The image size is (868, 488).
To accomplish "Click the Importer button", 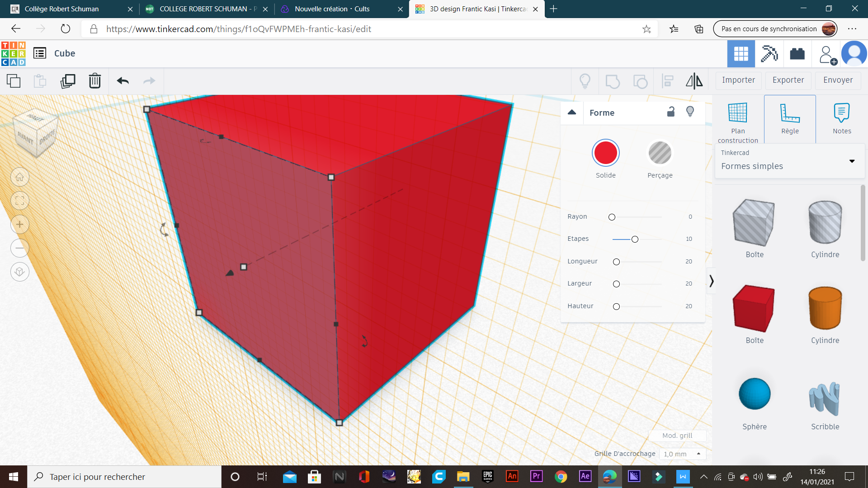I will pyautogui.click(x=738, y=80).
